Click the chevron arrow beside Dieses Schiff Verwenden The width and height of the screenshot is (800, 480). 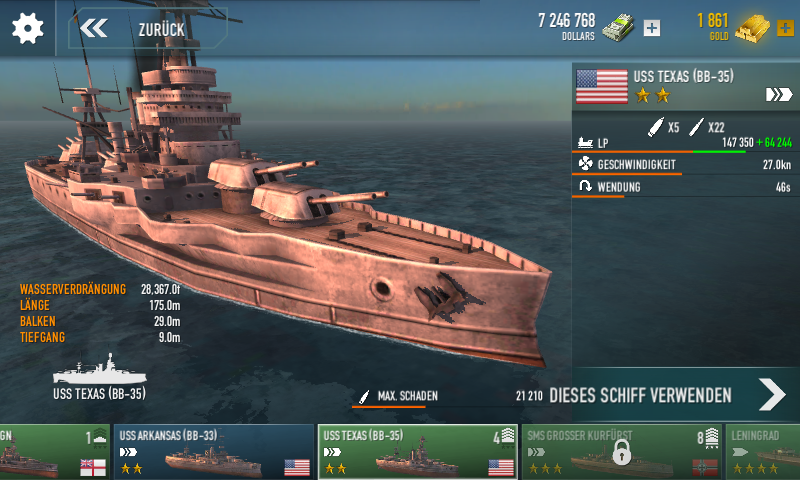coord(772,395)
